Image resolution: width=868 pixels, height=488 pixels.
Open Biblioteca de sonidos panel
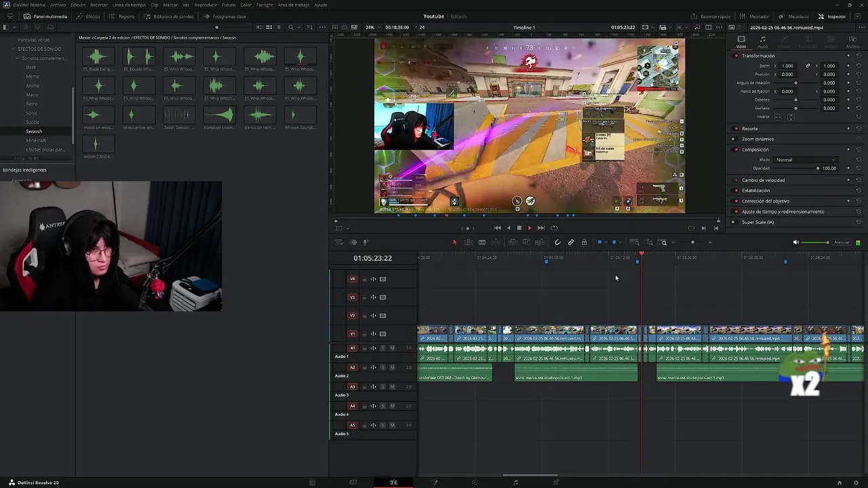tap(169, 16)
